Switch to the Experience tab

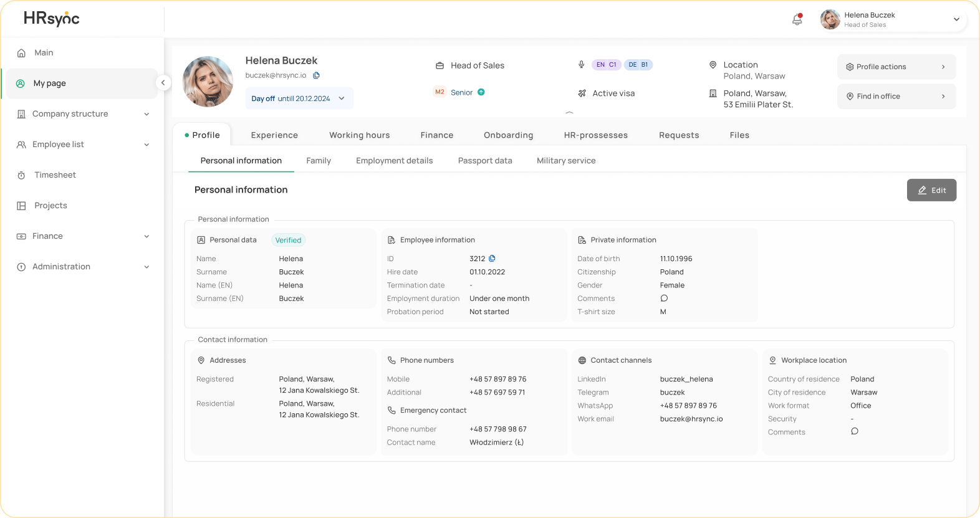(274, 135)
